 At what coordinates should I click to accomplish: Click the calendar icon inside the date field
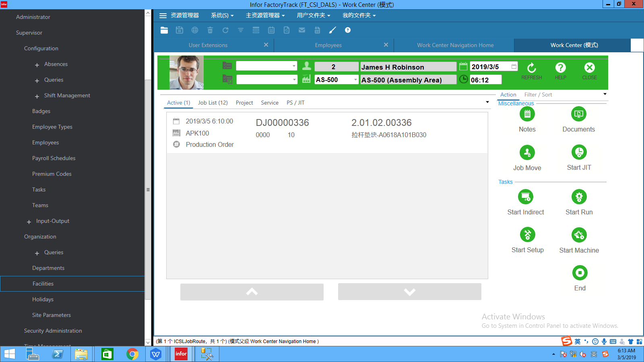coord(514,67)
